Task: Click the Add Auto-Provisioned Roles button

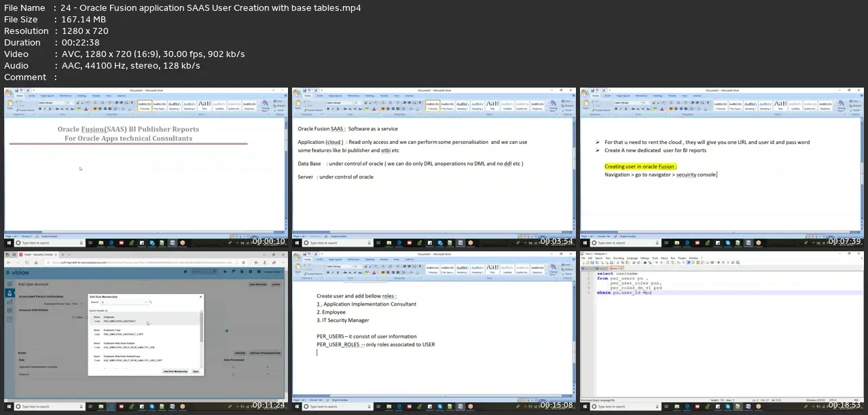Action: [265, 353]
